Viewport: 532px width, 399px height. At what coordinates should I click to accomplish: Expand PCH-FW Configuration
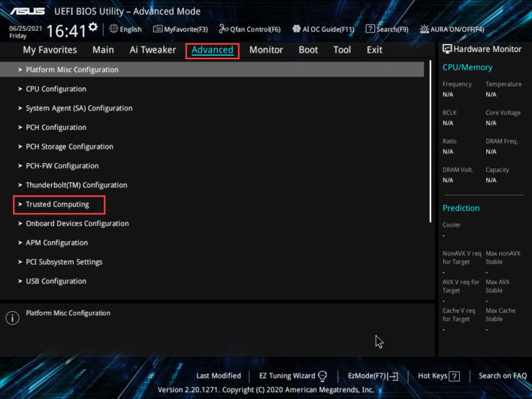pyautogui.click(x=62, y=166)
